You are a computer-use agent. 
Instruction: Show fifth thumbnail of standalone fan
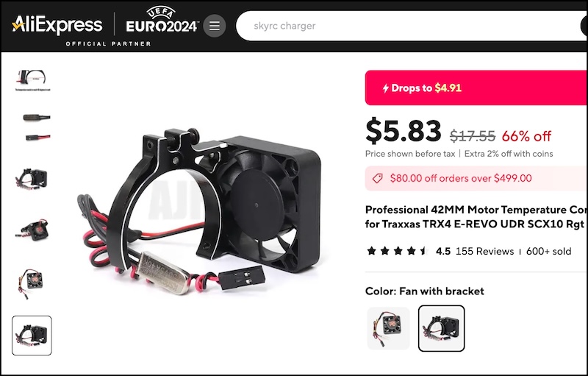(29, 283)
